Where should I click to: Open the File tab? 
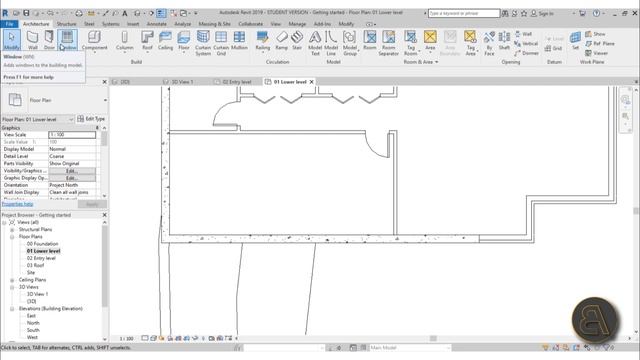pos(9,24)
